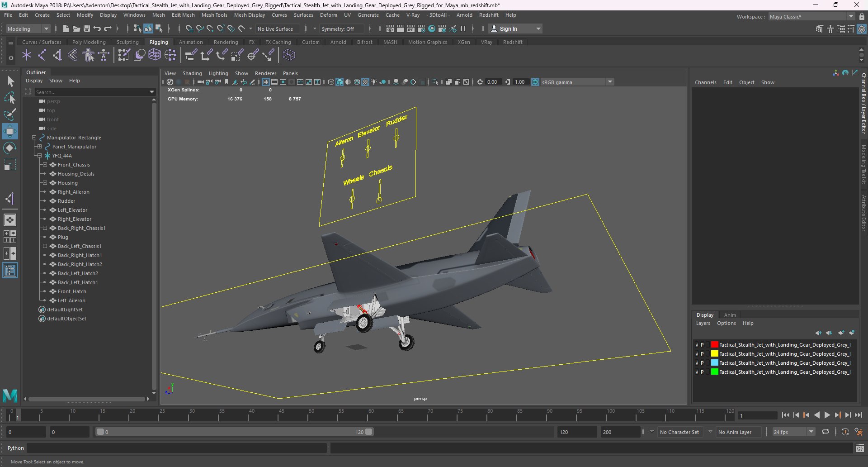Toggle visibility V of green layer

[x=697, y=372]
